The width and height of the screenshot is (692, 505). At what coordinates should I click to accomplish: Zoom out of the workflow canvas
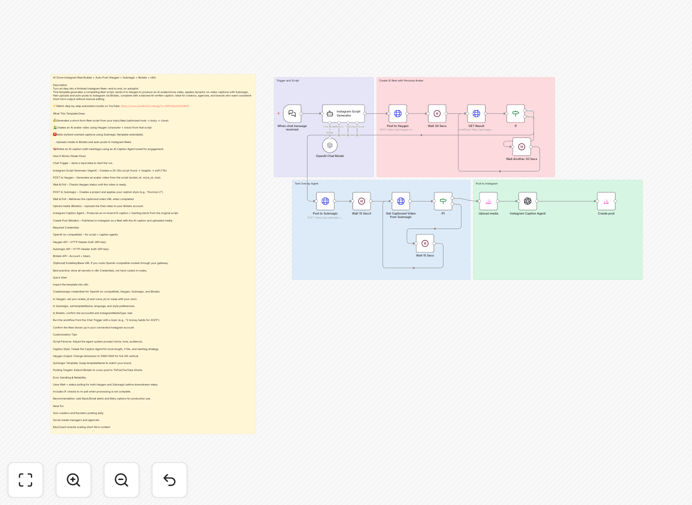121,480
